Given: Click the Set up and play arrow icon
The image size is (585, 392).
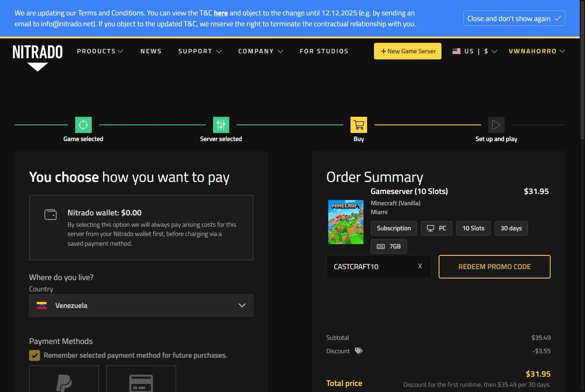Looking at the screenshot, I should (496, 125).
